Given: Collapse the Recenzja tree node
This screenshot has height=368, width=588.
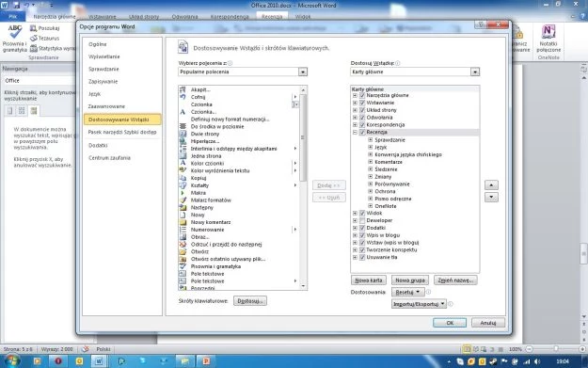Looking at the screenshot, I should (355, 132).
